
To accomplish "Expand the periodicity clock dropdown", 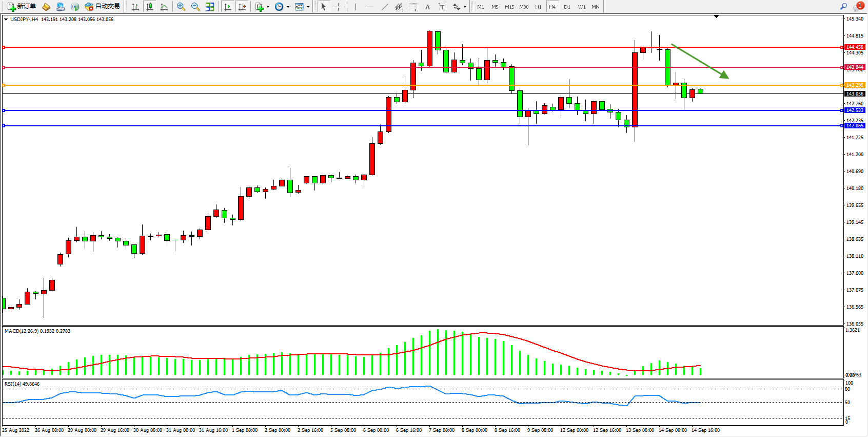I will [288, 7].
